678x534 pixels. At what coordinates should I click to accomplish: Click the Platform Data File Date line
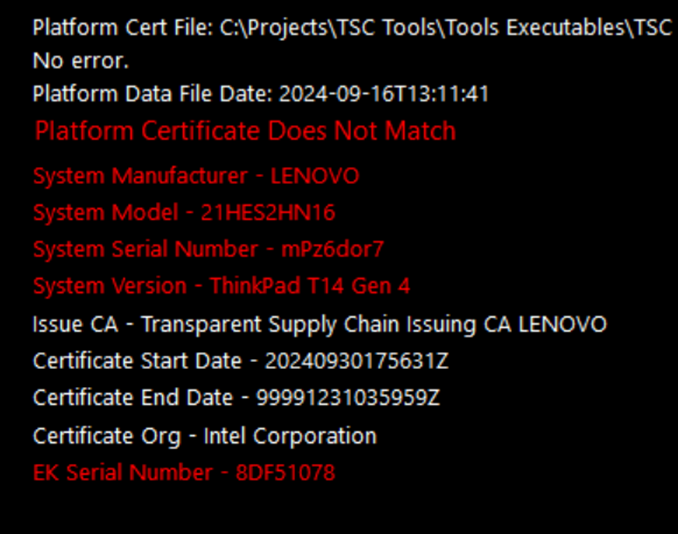coord(261,94)
